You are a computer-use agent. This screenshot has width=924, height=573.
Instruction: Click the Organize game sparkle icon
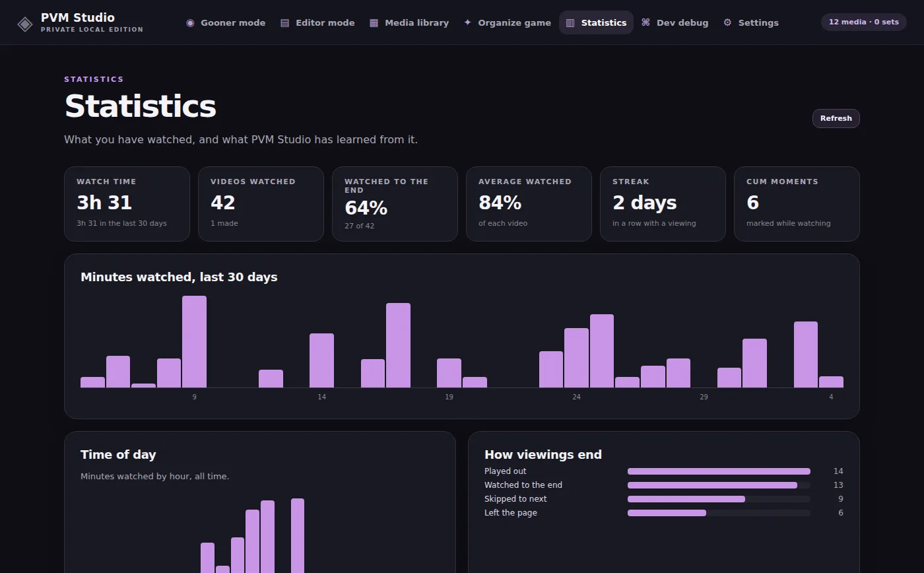pos(467,22)
